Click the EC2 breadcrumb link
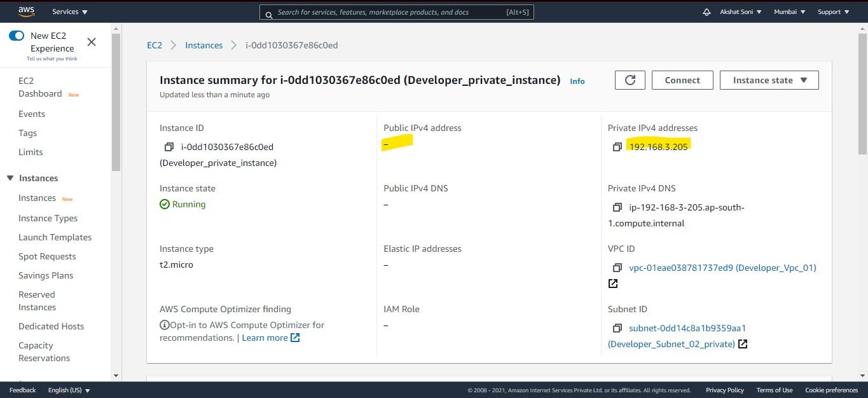The image size is (868, 398). pos(155,45)
